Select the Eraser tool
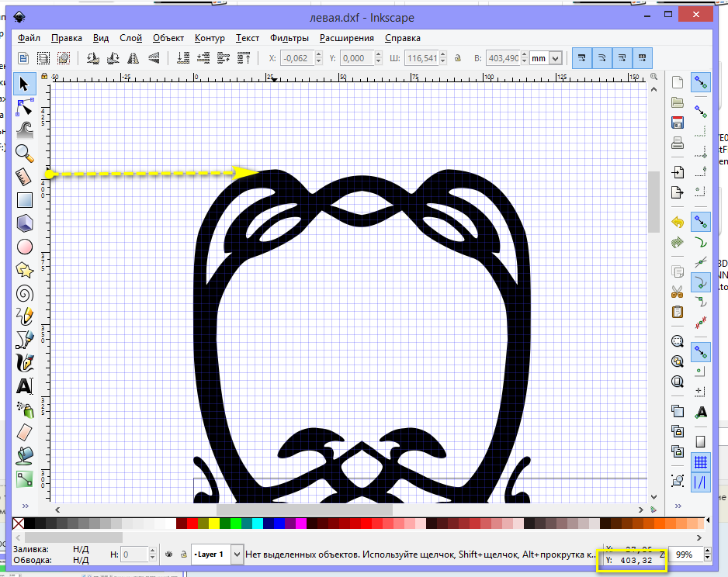The image size is (728, 577). pos(24,433)
